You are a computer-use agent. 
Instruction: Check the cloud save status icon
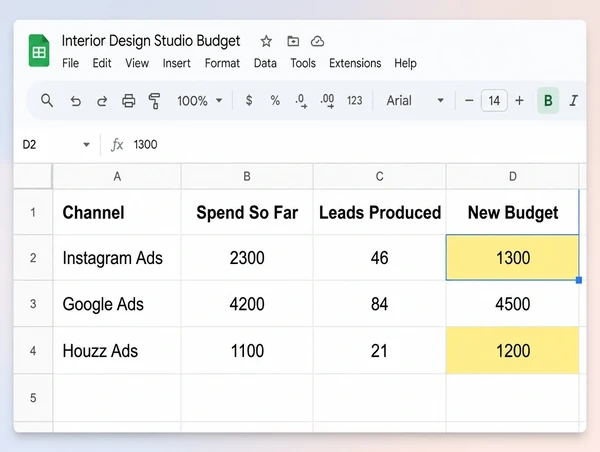point(317,41)
